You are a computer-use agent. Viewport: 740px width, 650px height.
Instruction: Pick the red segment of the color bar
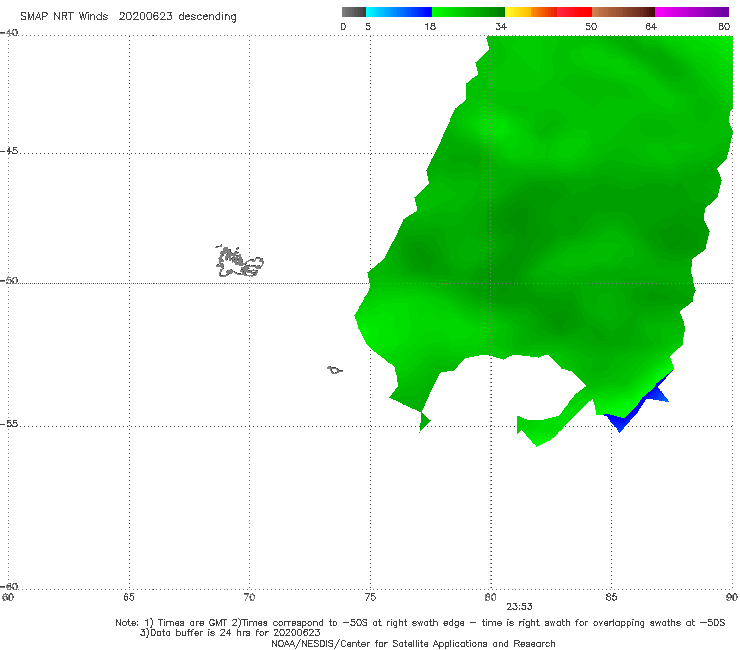tap(574, 12)
